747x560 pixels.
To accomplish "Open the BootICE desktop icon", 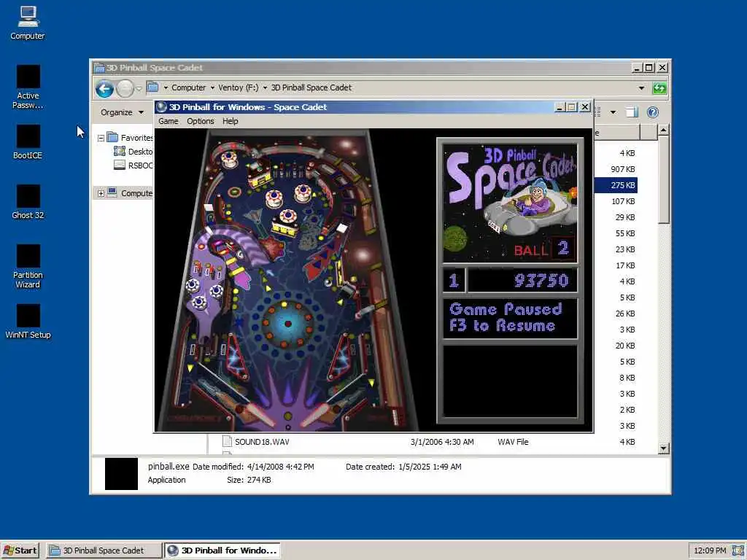I will (x=28, y=142).
